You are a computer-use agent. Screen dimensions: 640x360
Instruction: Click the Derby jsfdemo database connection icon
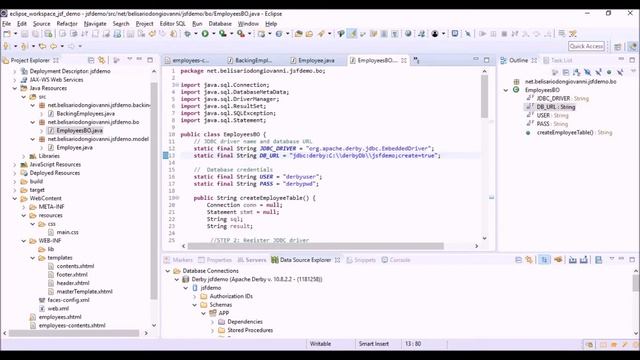coord(186,279)
